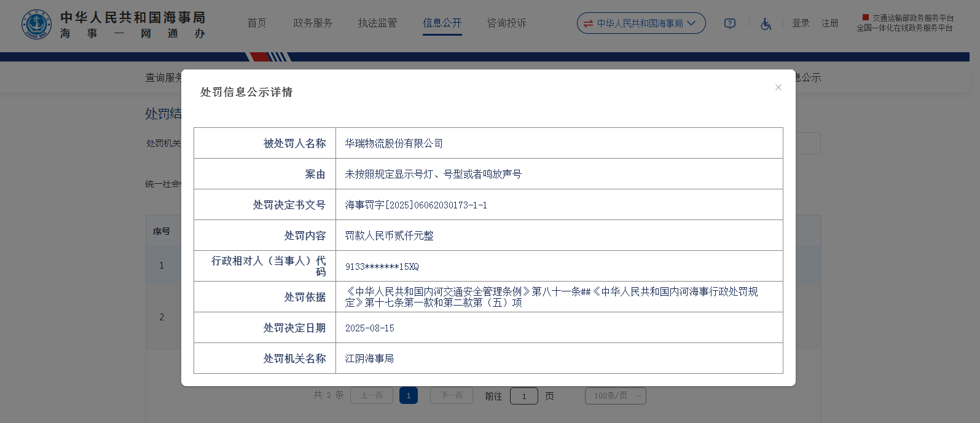The image size is (980, 423).
Task: Click the swap arrows icon in site selector
Action: coord(588,23)
